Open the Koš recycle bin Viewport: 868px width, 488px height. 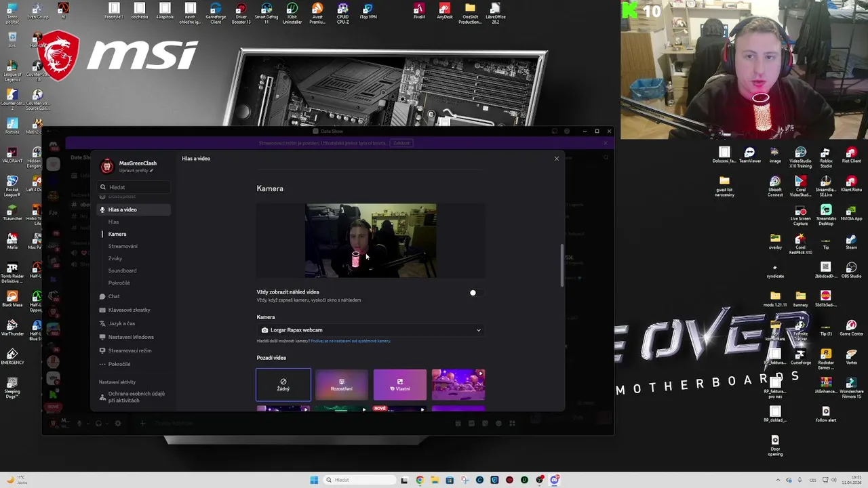12,39
